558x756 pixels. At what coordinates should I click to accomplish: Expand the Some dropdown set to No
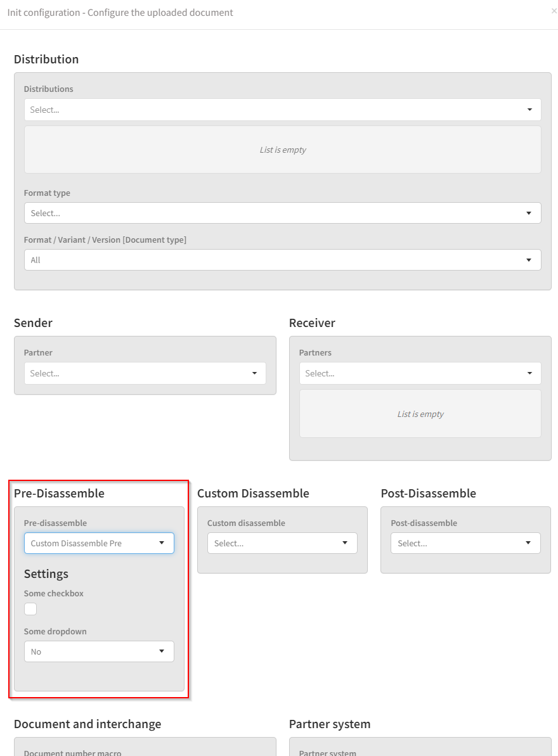99,651
